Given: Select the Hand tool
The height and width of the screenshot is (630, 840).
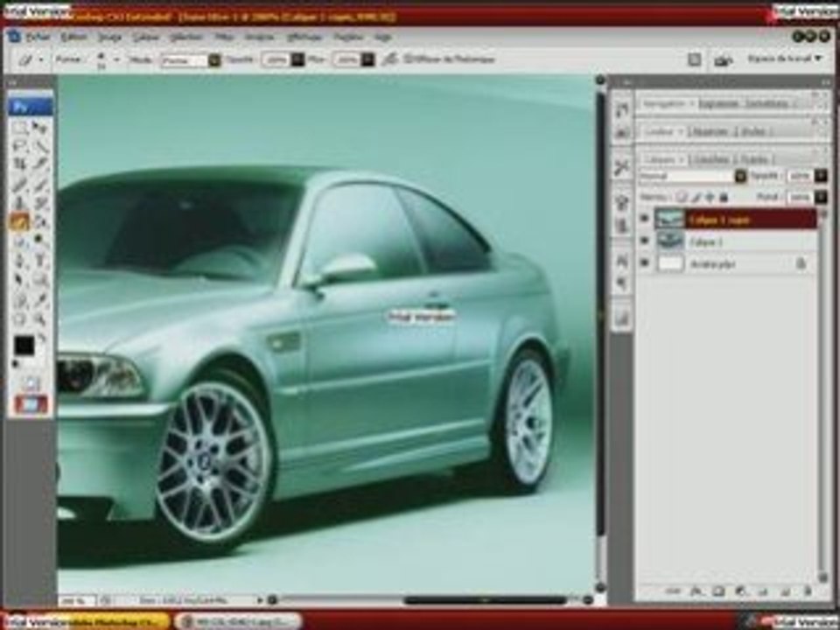Looking at the screenshot, I should click(20, 319).
